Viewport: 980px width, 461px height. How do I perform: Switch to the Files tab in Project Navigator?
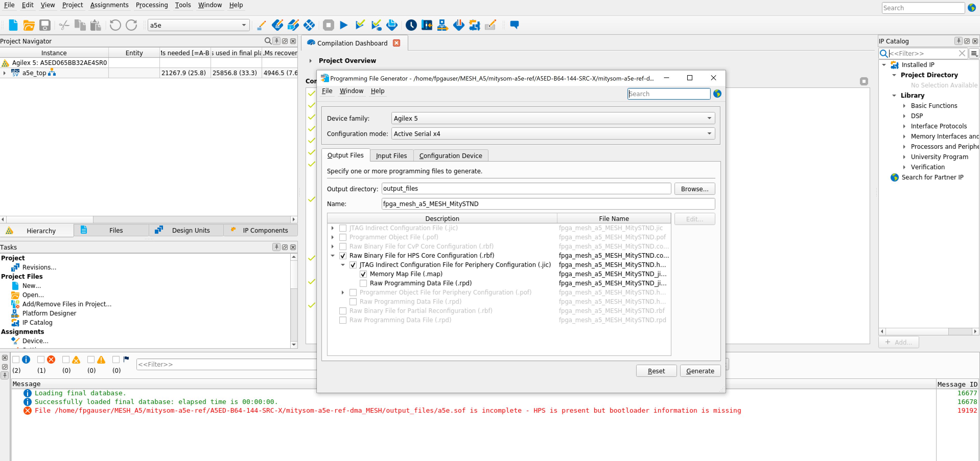click(x=111, y=230)
